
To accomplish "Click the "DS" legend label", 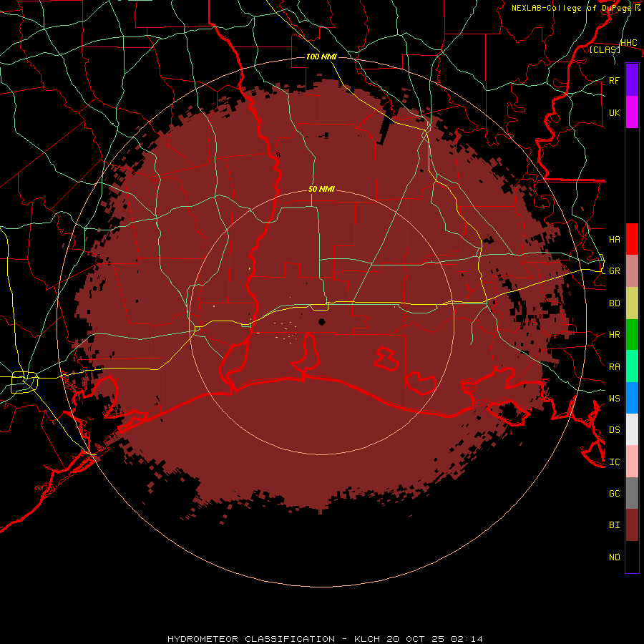I will pyautogui.click(x=614, y=430).
